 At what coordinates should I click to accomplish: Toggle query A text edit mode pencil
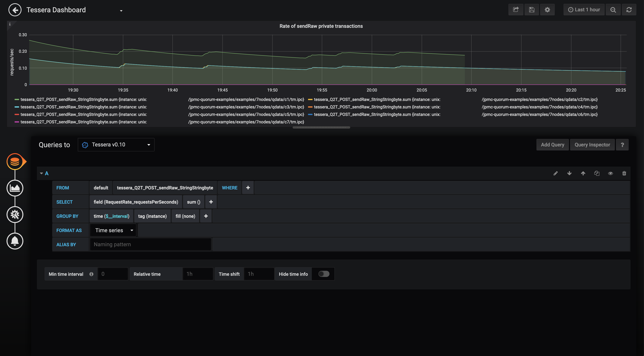[x=555, y=173]
